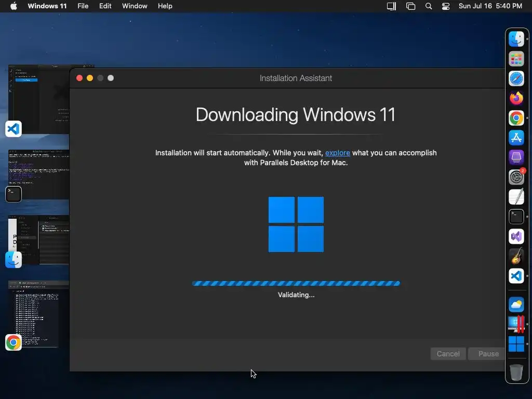Open the Edit menu
532x399 pixels.
(x=105, y=6)
